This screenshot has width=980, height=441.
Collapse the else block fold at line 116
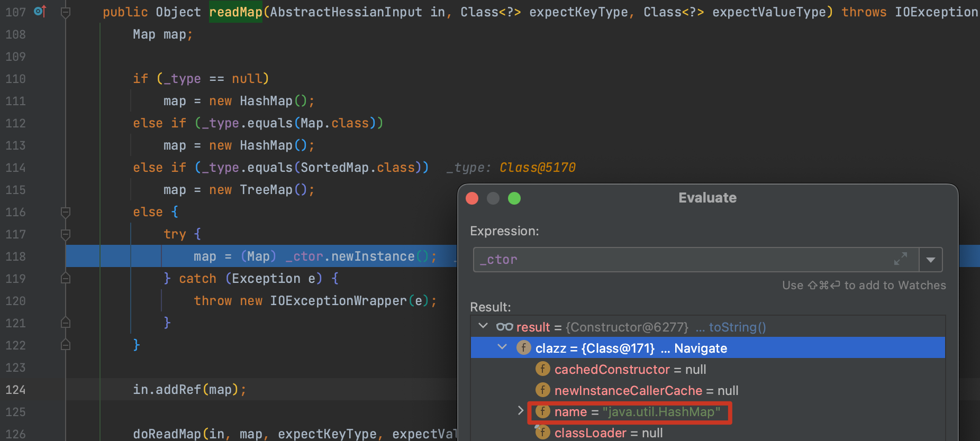(x=66, y=212)
